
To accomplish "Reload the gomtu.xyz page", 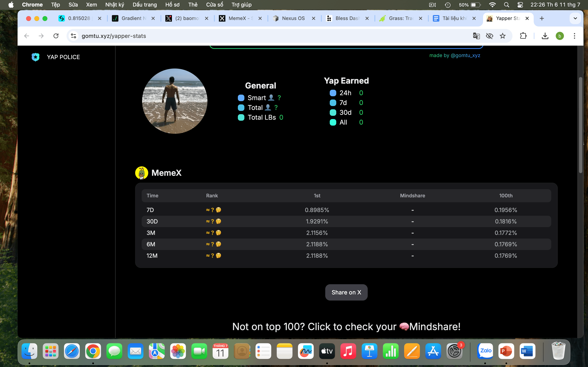I will pyautogui.click(x=56, y=36).
